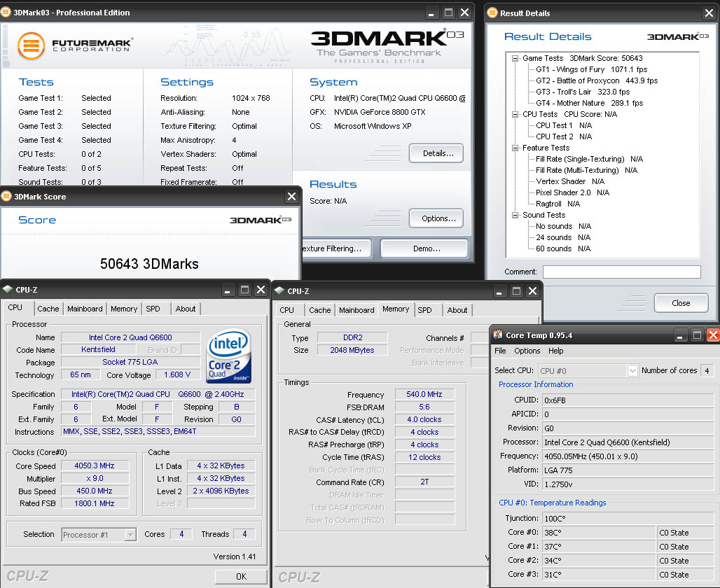720x588 pixels.
Task: Minimize the CPU-Z Memory window
Action: pos(499,291)
